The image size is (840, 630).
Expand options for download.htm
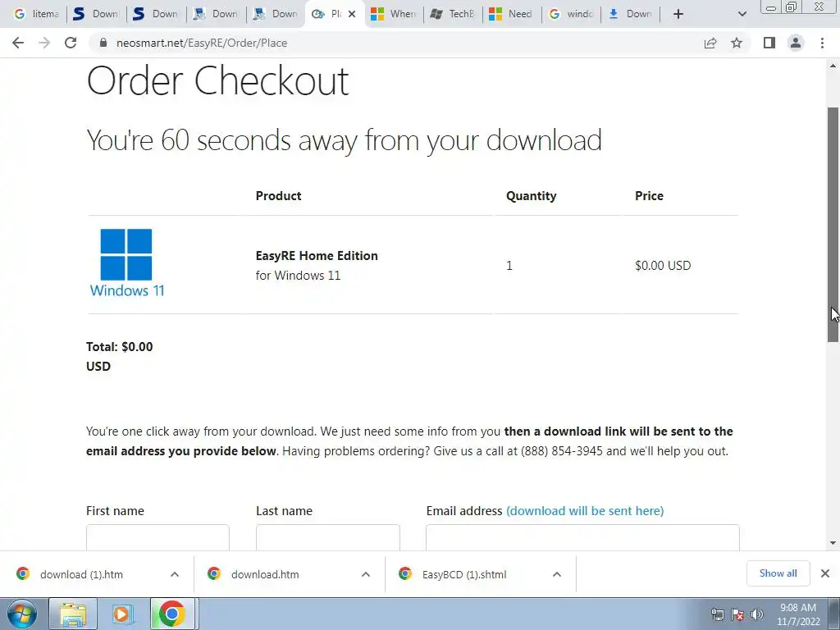[366, 574]
